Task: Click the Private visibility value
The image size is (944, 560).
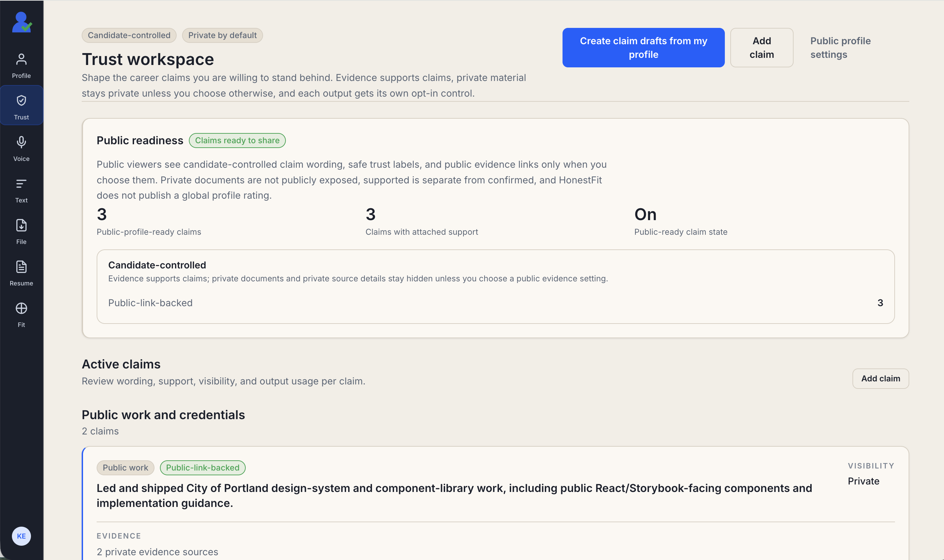Action: coord(863,481)
